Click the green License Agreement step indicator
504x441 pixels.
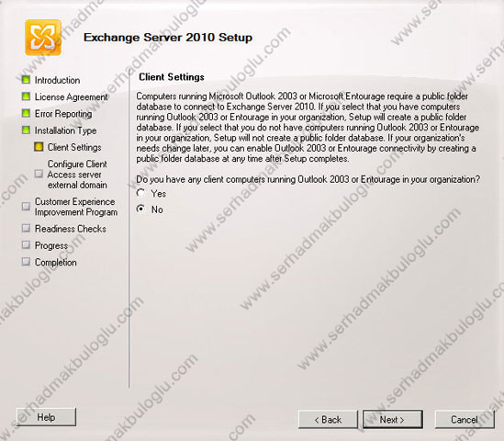(x=26, y=96)
